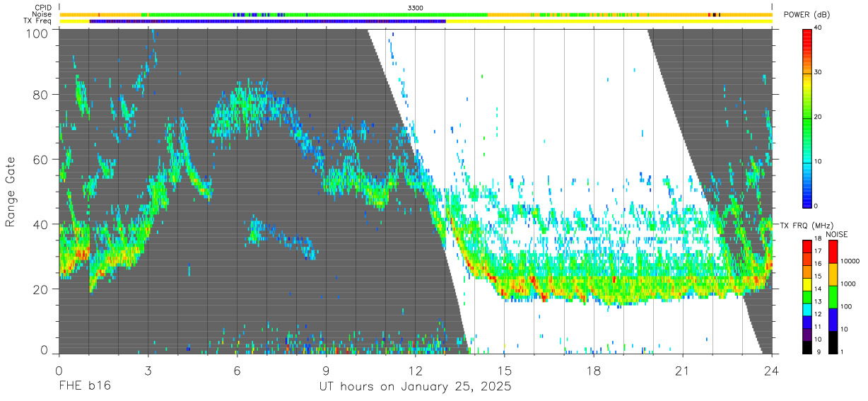The image size is (868, 401).
Task: Click hour 21 on the UT time axis
Action: [x=683, y=371]
